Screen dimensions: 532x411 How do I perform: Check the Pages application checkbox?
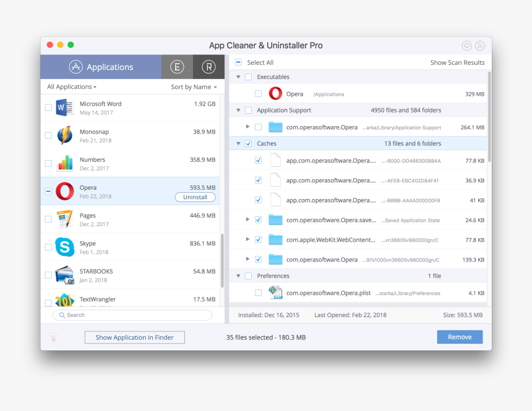click(48, 219)
